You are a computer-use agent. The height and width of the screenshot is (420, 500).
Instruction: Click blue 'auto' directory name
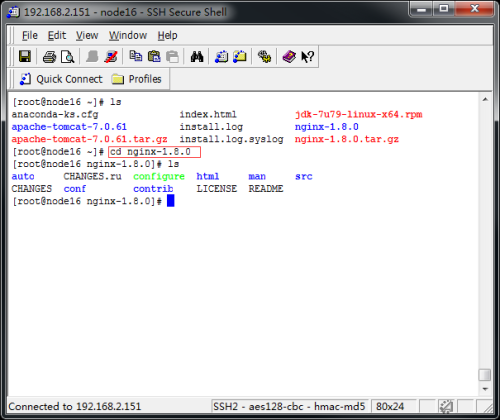pos(23,176)
